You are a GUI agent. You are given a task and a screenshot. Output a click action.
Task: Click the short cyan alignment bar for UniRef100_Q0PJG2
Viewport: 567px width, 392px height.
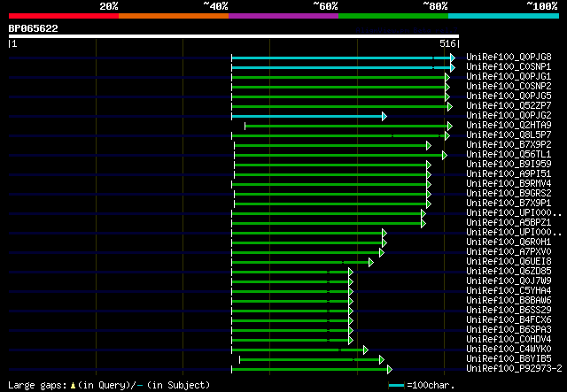coord(307,116)
